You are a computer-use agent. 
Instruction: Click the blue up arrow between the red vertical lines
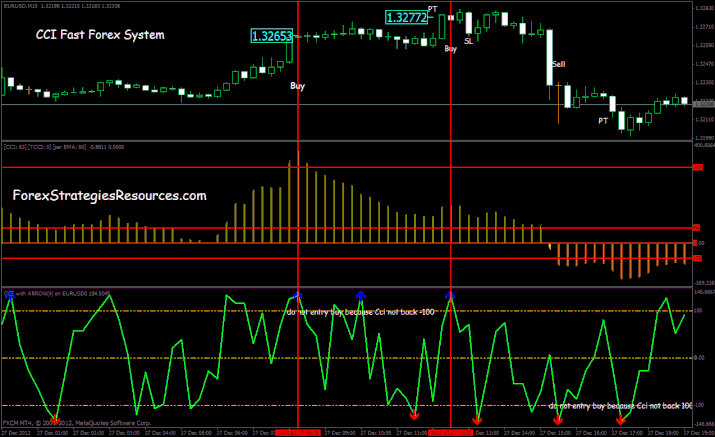pyautogui.click(x=361, y=296)
